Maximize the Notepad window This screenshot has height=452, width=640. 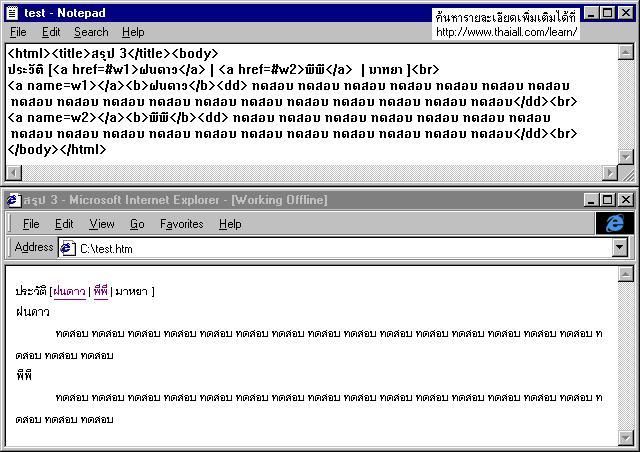(x=608, y=12)
